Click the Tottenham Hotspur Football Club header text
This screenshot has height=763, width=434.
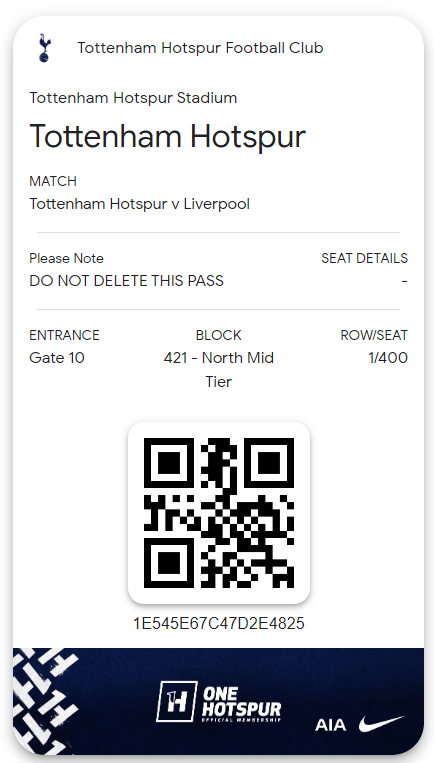point(200,48)
